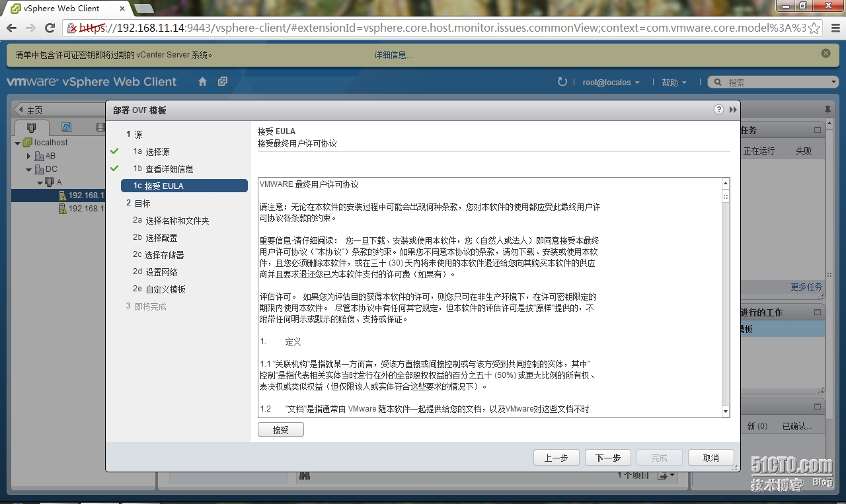Viewport: 846px width, 504px height.
Task: Click the 搜索 search input field
Action: pyautogui.click(x=773, y=83)
